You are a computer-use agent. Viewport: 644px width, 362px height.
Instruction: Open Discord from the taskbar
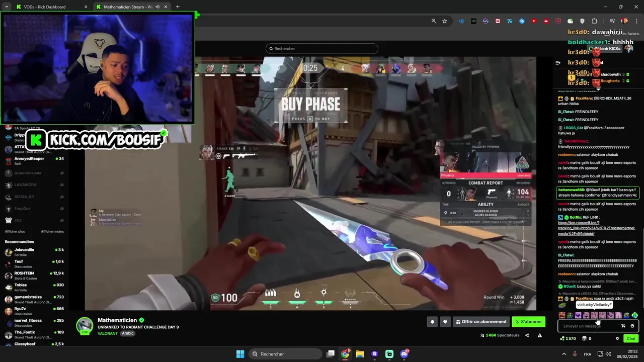405,354
